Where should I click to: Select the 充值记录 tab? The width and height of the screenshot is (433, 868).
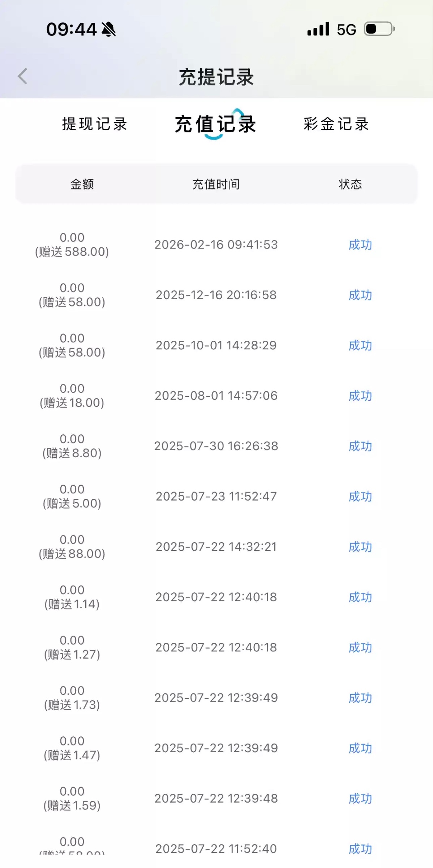click(215, 124)
